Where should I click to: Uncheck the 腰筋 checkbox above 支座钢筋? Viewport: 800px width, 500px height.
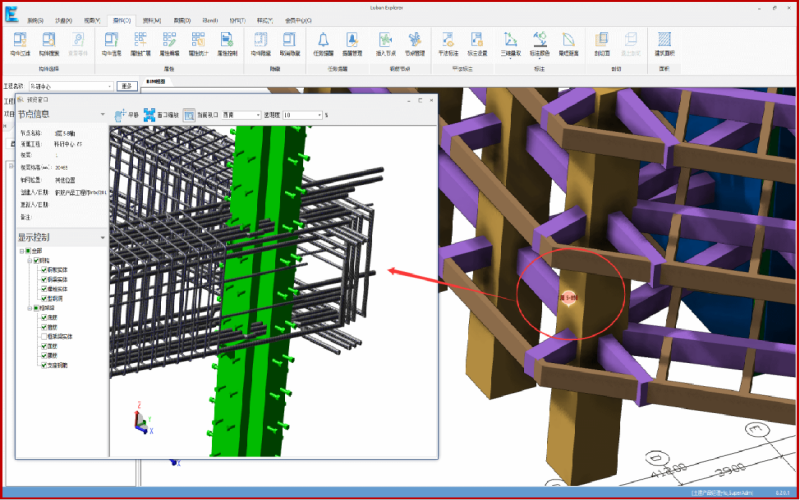pos(44,356)
